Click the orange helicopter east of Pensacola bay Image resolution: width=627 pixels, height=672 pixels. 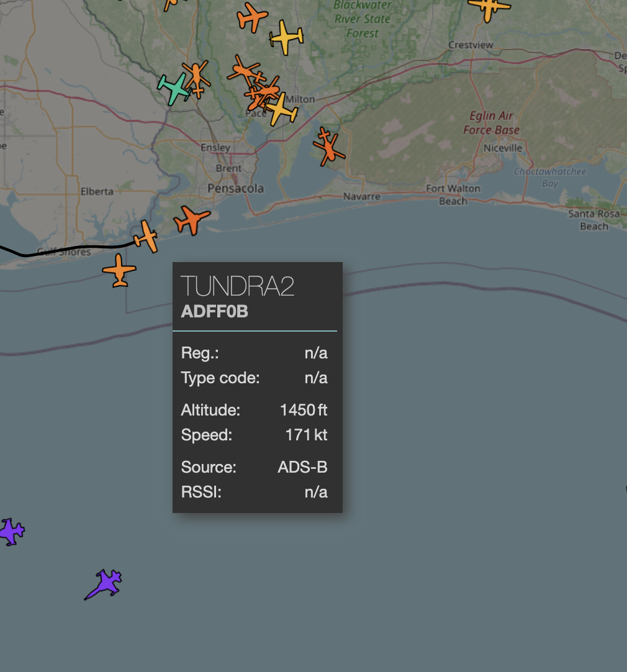(328, 147)
